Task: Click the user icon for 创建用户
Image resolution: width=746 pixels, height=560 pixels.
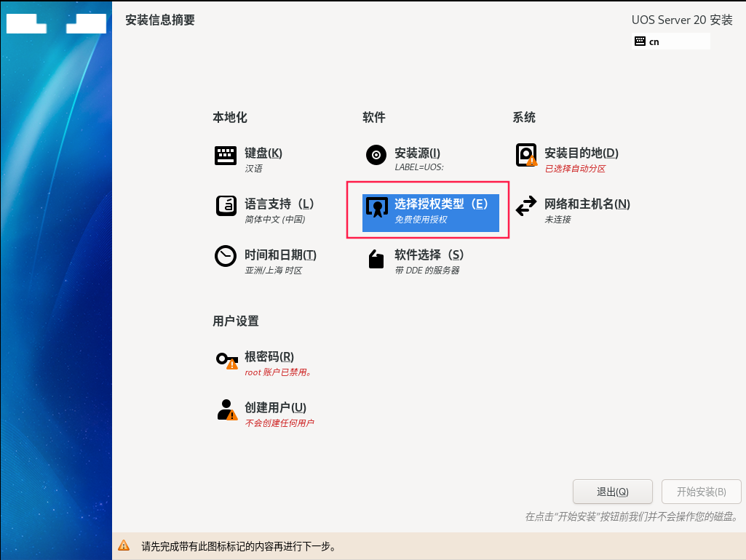Action: pyautogui.click(x=227, y=409)
